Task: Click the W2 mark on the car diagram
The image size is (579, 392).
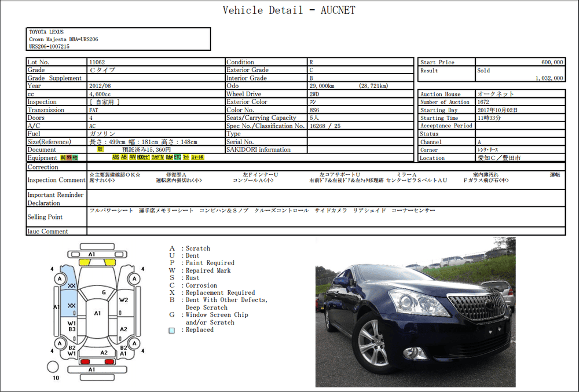Action: tap(123, 300)
